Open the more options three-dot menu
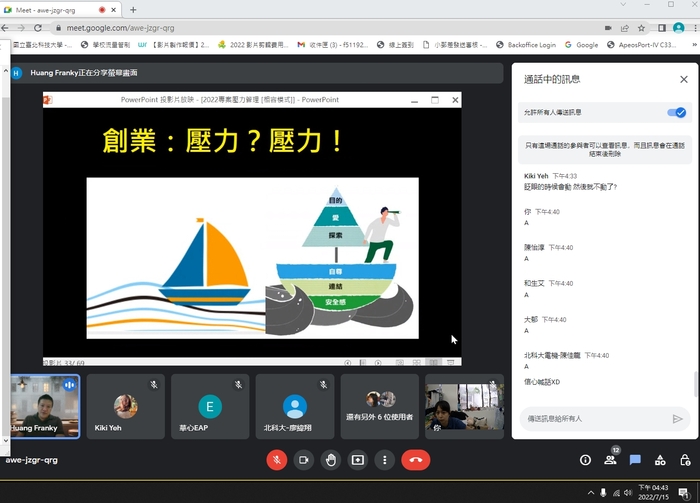The height and width of the screenshot is (503, 700). pos(384,460)
